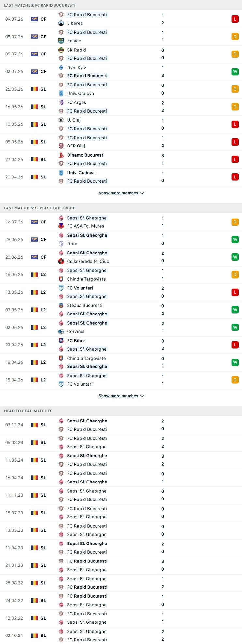Click the Romanian flag on 26.05.26 match
The image size is (242, 644).
pyautogui.click(x=34, y=89)
